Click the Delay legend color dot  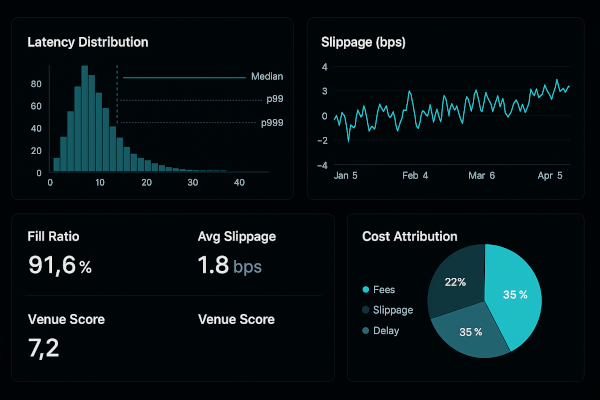pos(366,331)
